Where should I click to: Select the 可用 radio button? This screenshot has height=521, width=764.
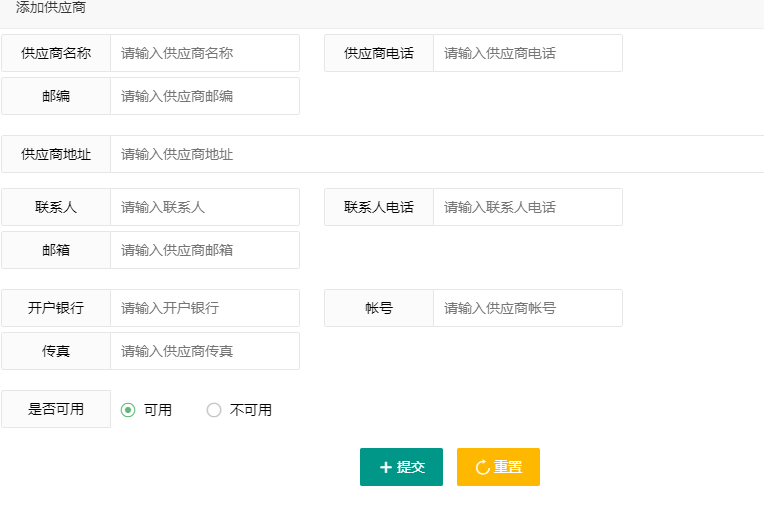click(128, 410)
